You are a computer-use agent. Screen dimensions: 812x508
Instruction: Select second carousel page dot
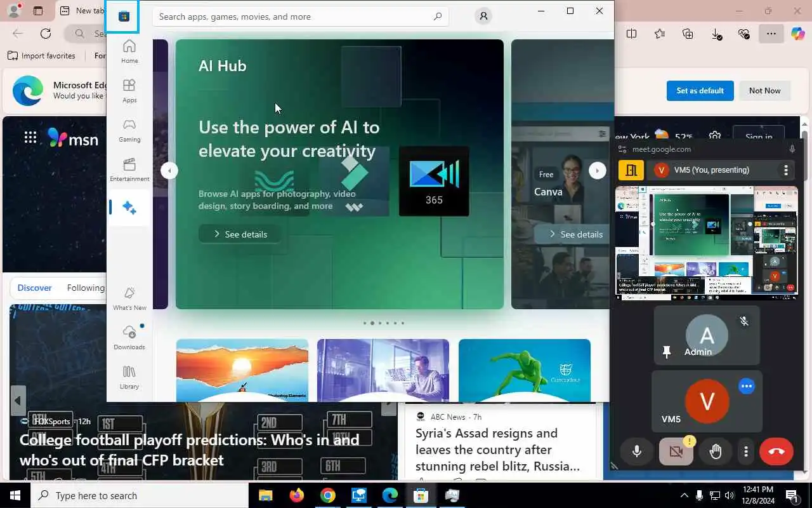(372, 323)
